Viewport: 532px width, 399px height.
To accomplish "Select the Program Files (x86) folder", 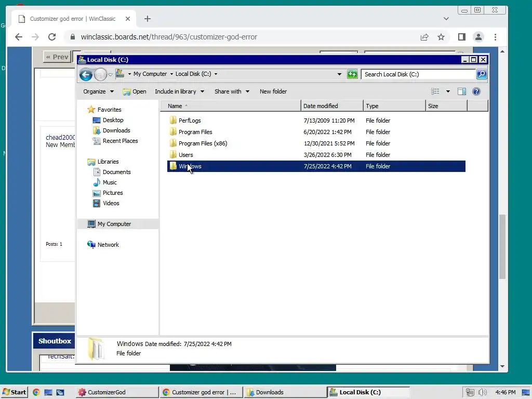I will pyautogui.click(x=316, y=143).
